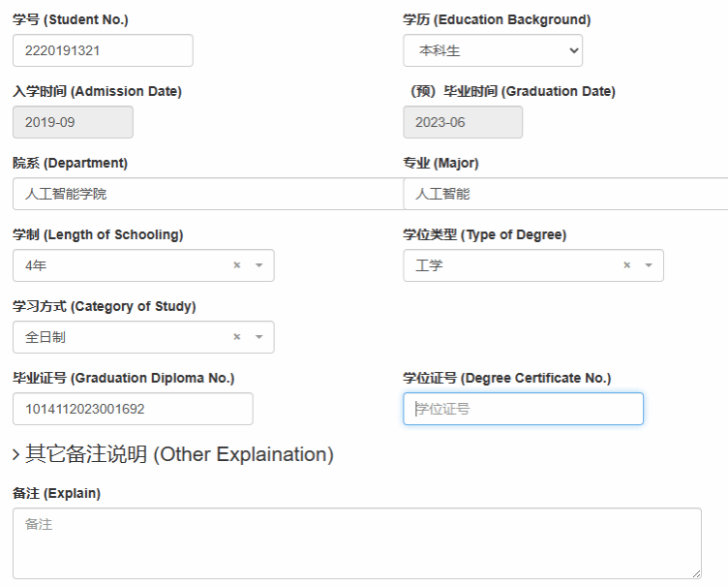The height and width of the screenshot is (586, 728).
Task: Open Type of Degree dropdown arrow
Action: [649, 265]
